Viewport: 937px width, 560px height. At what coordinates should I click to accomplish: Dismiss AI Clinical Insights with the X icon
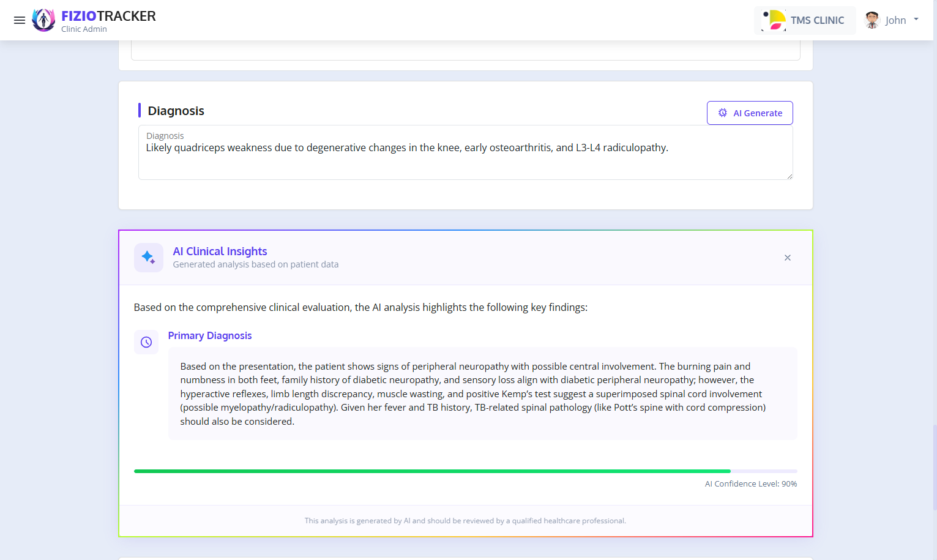[787, 258]
